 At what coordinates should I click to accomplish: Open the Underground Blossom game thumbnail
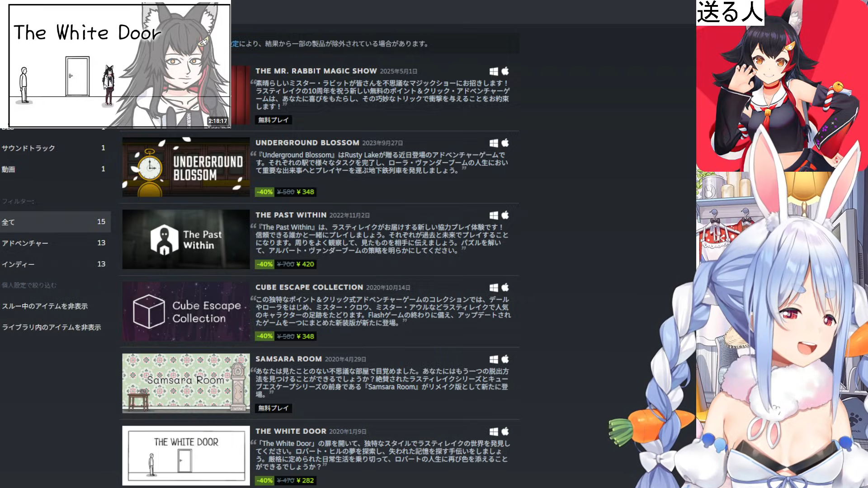[x=186, y=167]
